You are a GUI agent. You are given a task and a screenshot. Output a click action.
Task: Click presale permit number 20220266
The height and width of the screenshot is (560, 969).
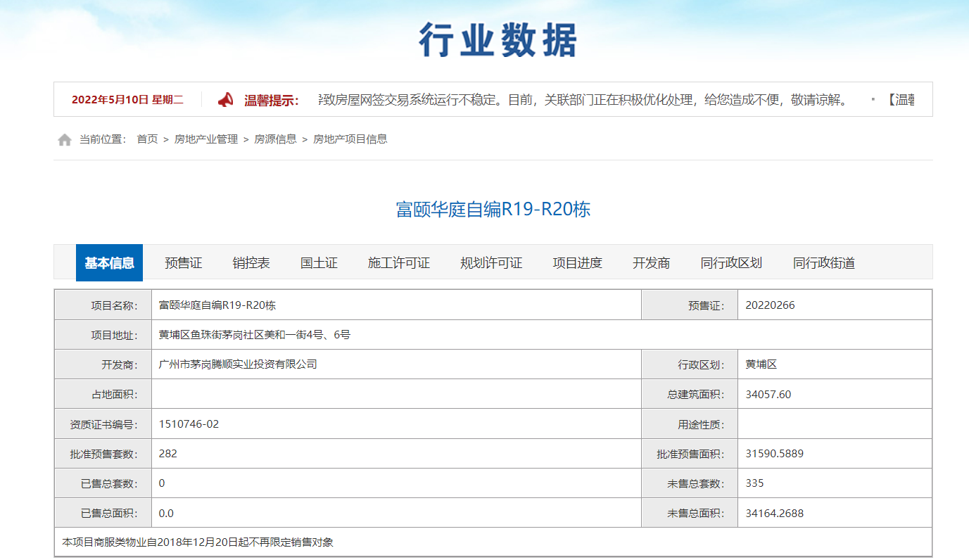coord(770,305)
